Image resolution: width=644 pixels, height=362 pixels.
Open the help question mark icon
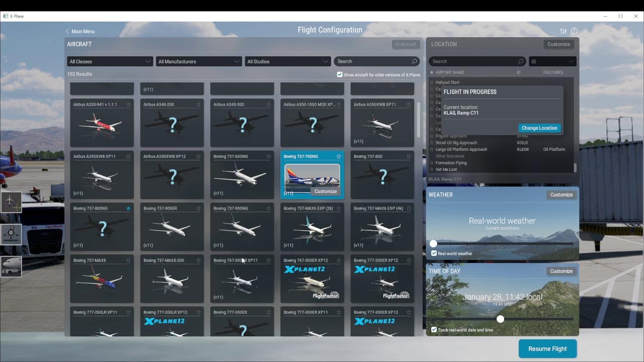pyautogui.click(x=574, y=31)
